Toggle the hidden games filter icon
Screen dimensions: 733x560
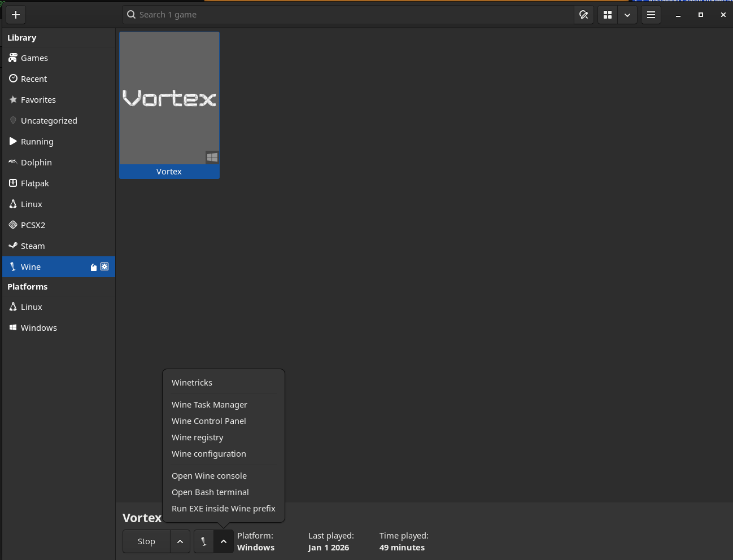pos(584,15)
